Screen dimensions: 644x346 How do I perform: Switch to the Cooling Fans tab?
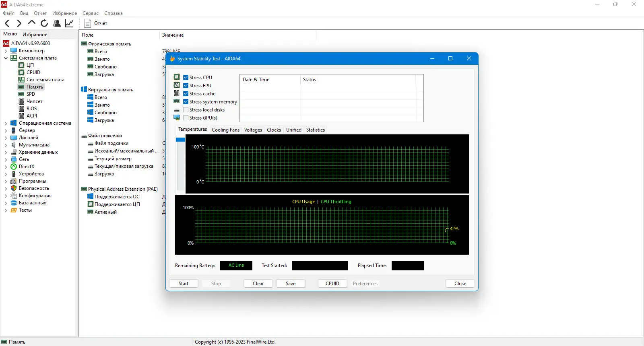click(x=225, y=130)
